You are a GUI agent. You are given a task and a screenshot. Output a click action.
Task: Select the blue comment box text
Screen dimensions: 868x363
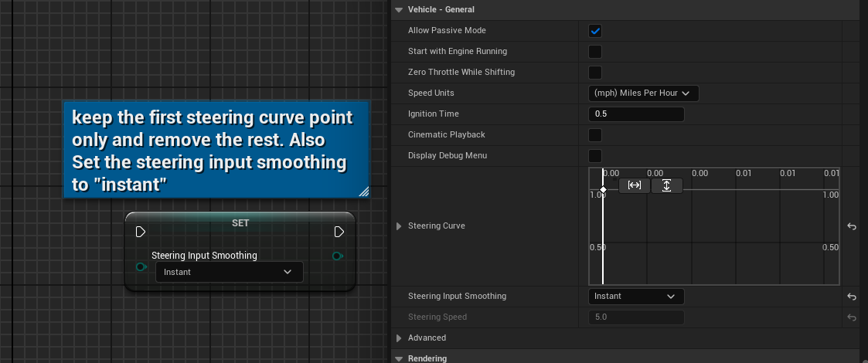[x=213, y=151]
